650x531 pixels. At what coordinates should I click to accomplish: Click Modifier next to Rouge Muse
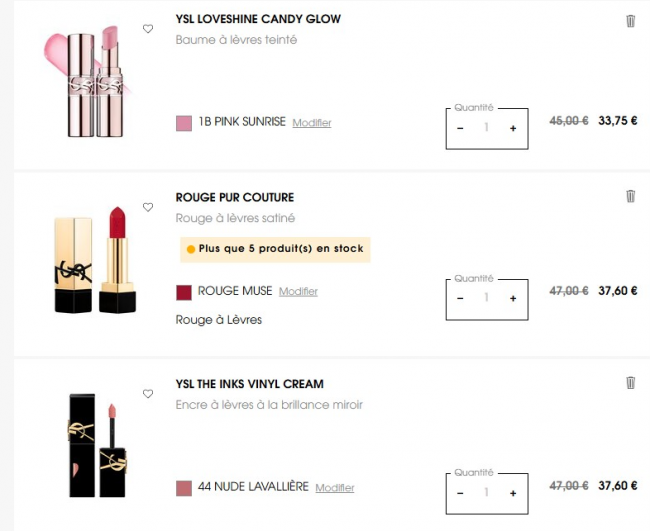[298, 292]
